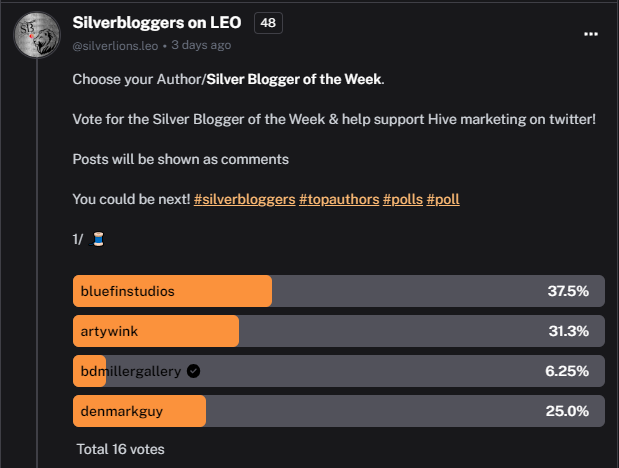Open the #silverbloggers hashtag link

244,199
